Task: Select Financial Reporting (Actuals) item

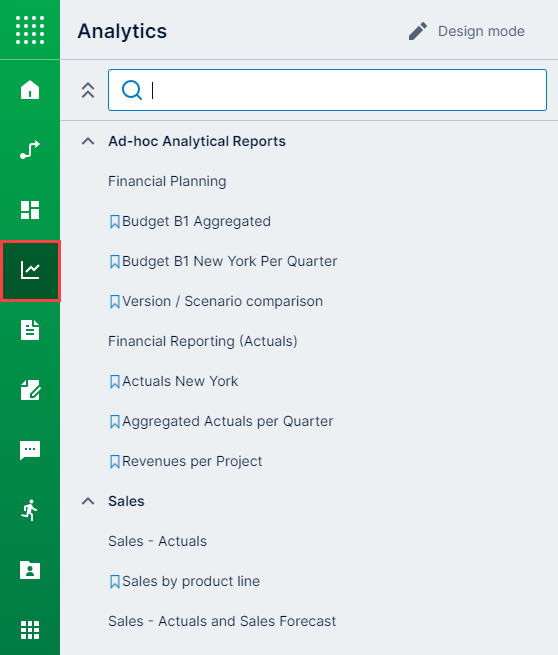Action: point(203,341)
